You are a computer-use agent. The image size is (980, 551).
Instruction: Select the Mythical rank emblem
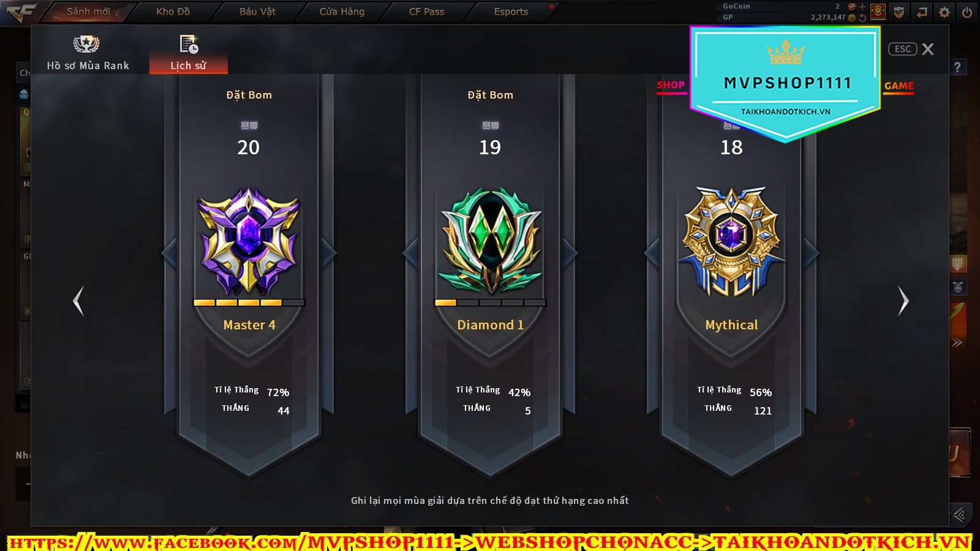point(731,242)
